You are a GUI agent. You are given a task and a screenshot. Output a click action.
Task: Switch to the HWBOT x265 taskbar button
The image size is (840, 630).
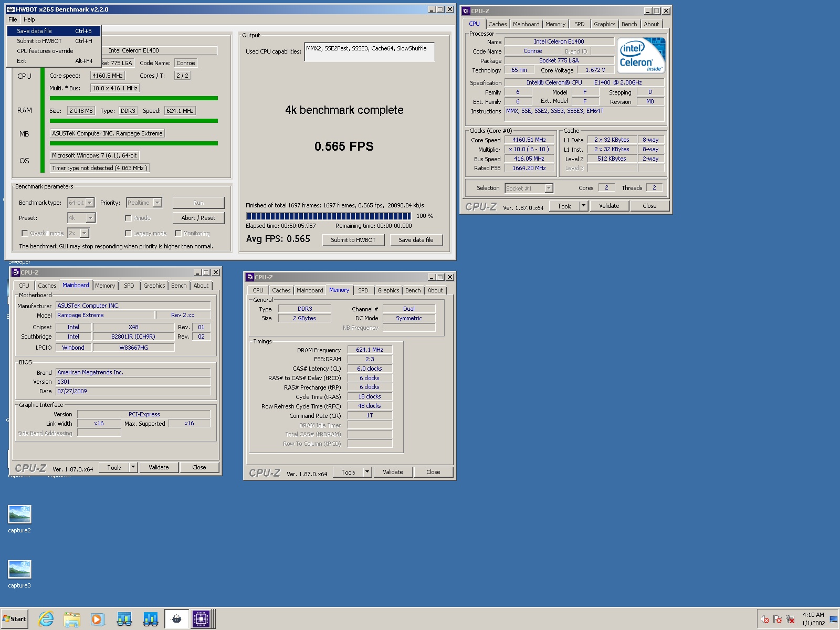pos(176,619)
